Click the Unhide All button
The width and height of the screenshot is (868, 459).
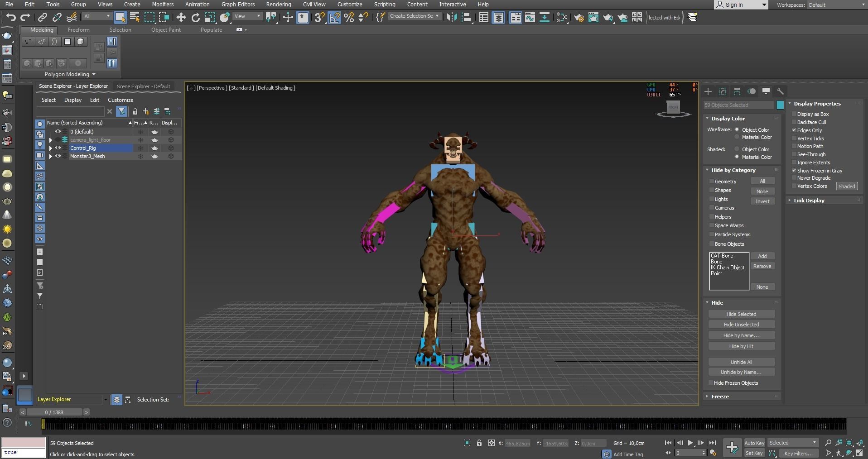(x=741, y=362)
